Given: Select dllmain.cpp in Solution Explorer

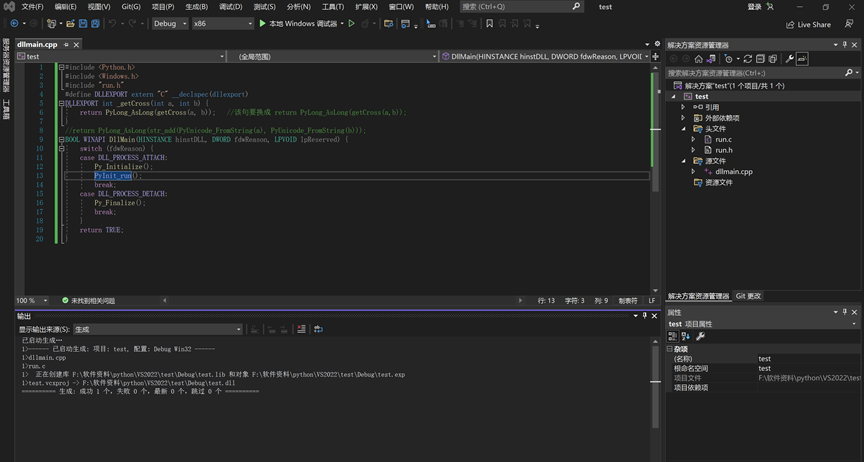Looking at the screenshot, I should 733,171.
